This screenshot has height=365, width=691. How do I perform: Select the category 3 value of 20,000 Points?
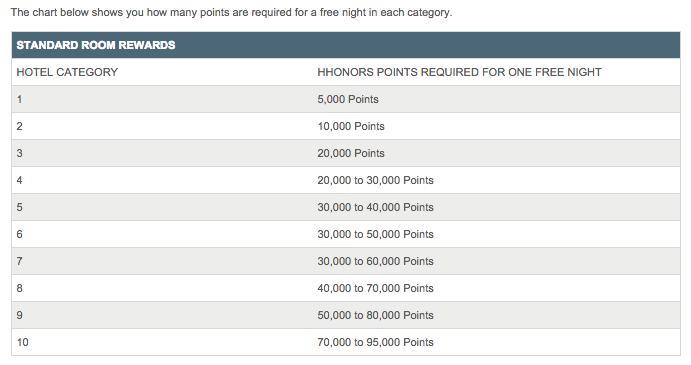click(351, 153)
